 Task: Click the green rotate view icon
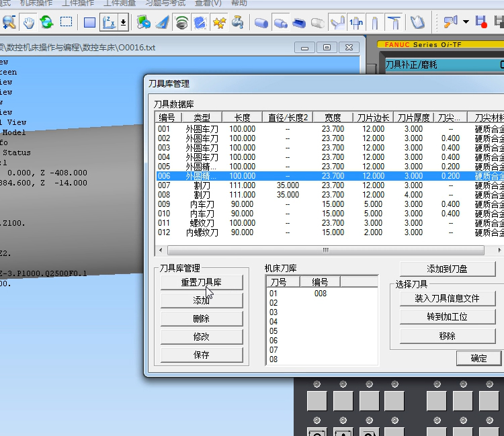pyautogui.click(x=47, y=22)
